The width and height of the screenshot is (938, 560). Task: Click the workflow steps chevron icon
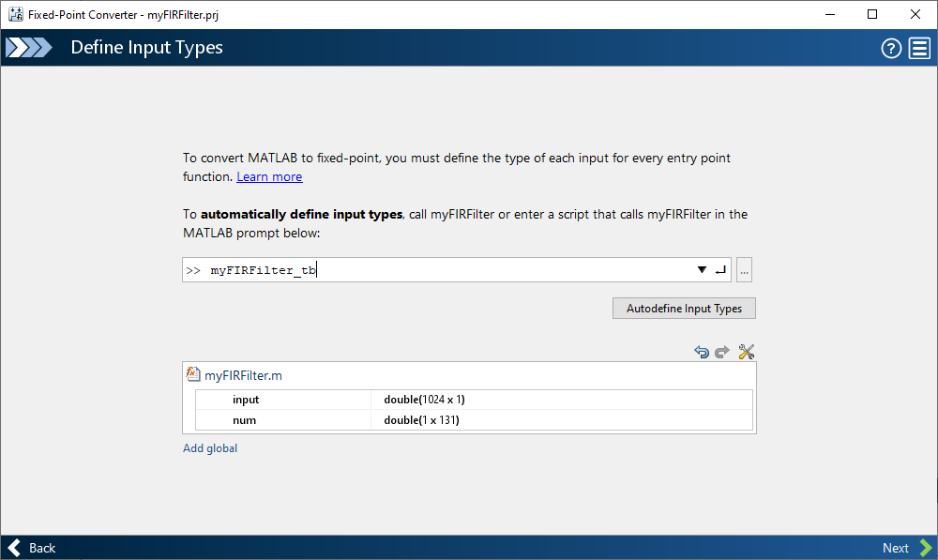(x=29, y=48)
